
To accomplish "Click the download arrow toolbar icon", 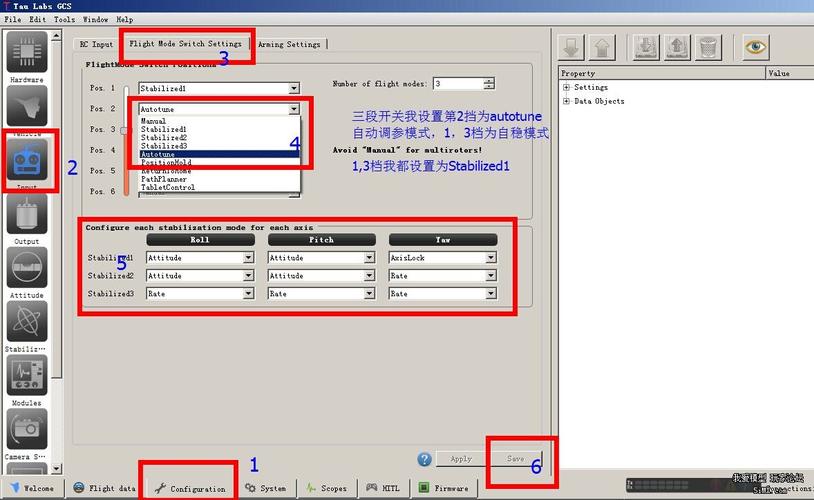I will tap(571, 47).
